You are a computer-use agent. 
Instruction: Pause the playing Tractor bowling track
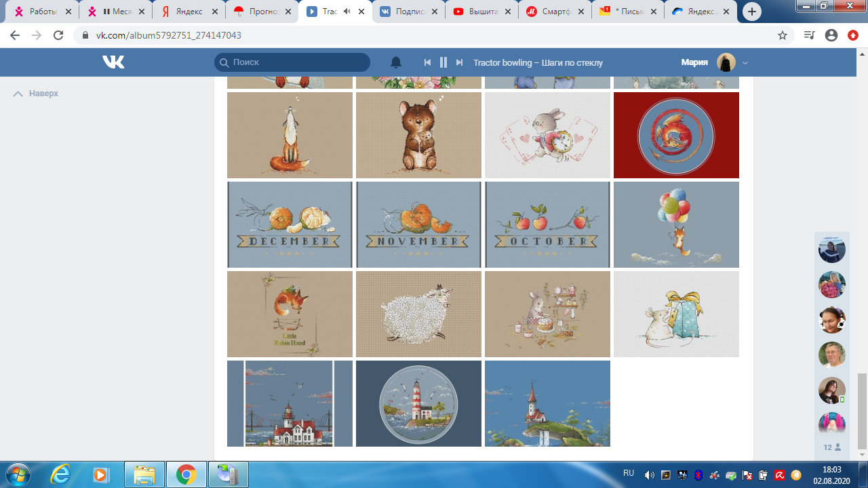443,62
